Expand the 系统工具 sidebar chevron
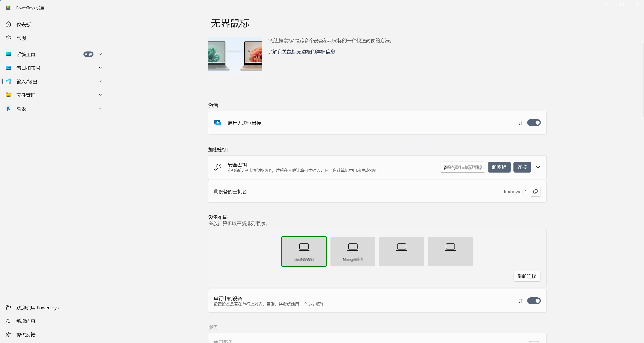The width and height of the screenshot is (644, 343). click(x=100, y=54)
